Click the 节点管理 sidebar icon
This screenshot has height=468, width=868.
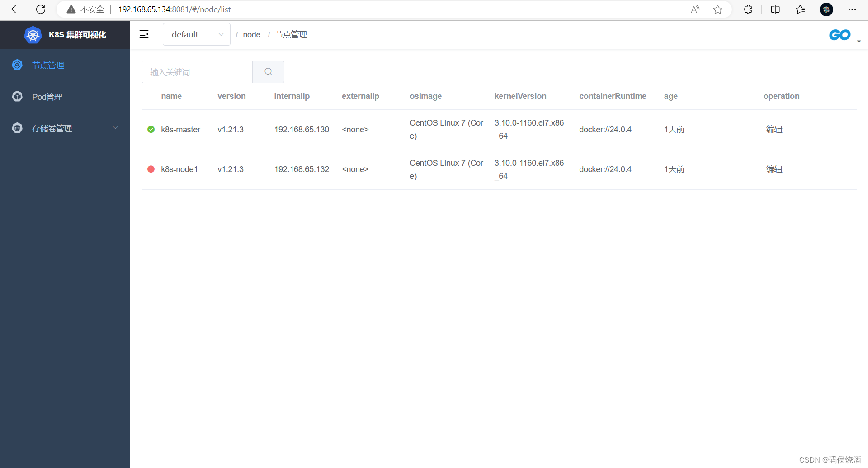[17, 65]
